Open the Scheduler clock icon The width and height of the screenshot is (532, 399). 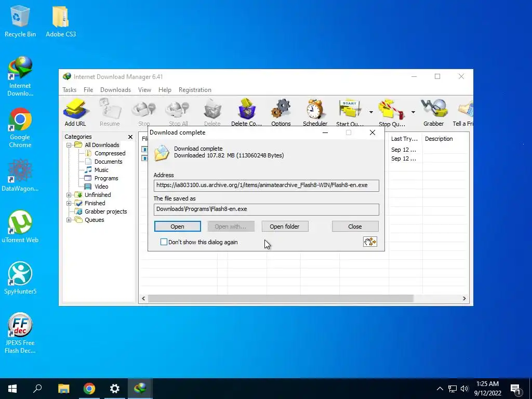pyautogui.click(x=315, y=109)
